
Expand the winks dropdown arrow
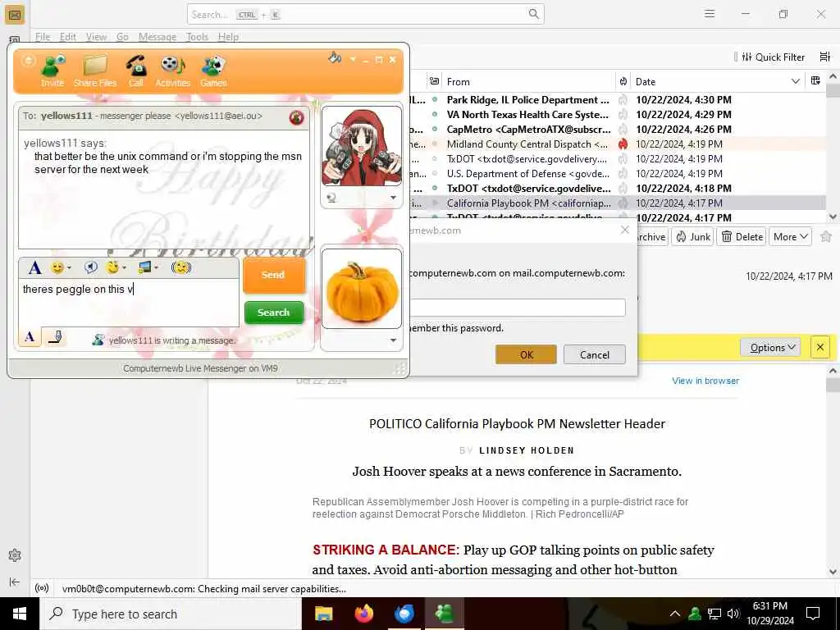125,267
